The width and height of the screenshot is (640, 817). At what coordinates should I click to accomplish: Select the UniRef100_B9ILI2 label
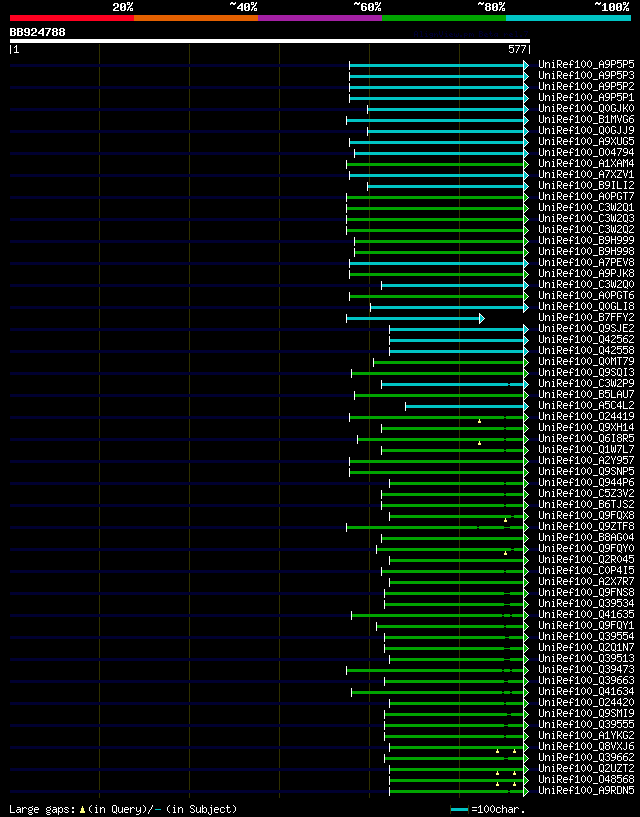[x=586, y=185]
